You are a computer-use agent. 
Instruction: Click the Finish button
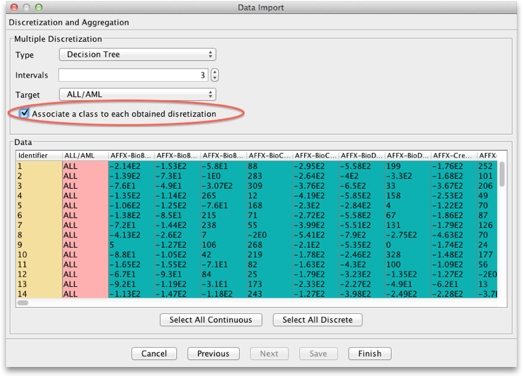point(370,353)
